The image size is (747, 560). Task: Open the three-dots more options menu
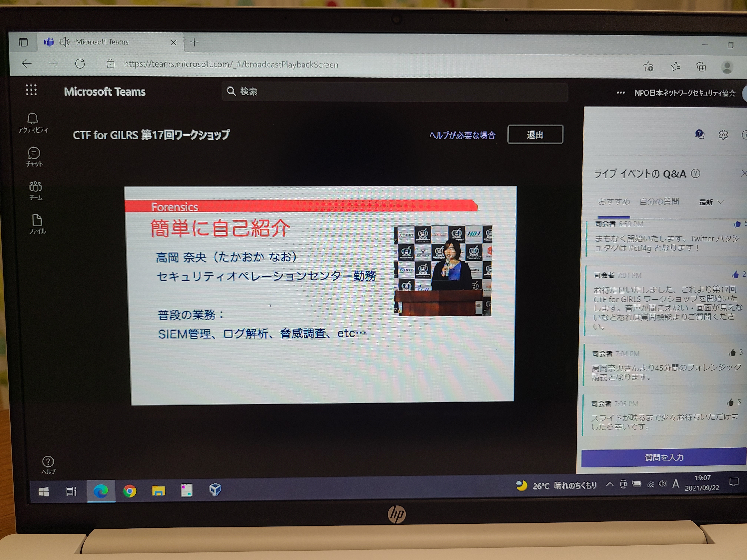(x=621, y=93)
